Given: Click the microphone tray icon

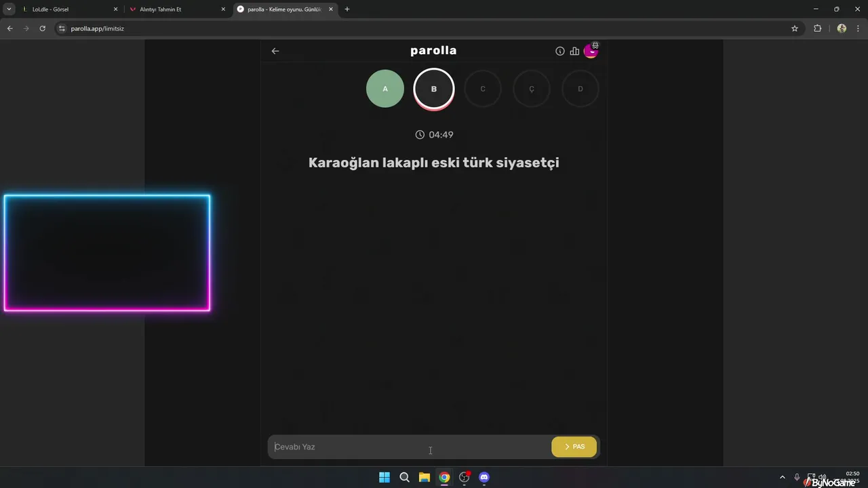Looking at the screenshot, I should pos(797,477).
